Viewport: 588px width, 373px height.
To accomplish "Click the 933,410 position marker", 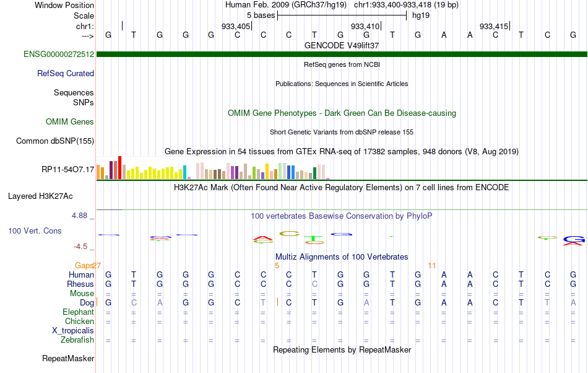I will (x=366, y=26).
